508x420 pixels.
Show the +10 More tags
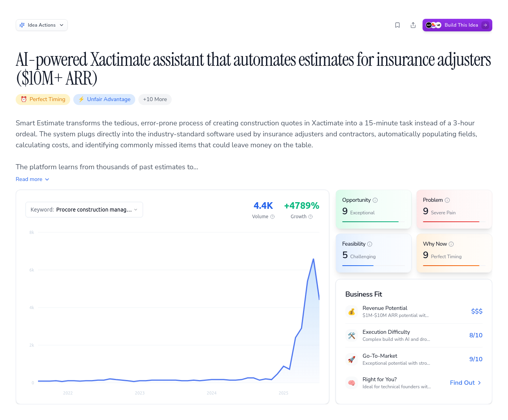155,100
